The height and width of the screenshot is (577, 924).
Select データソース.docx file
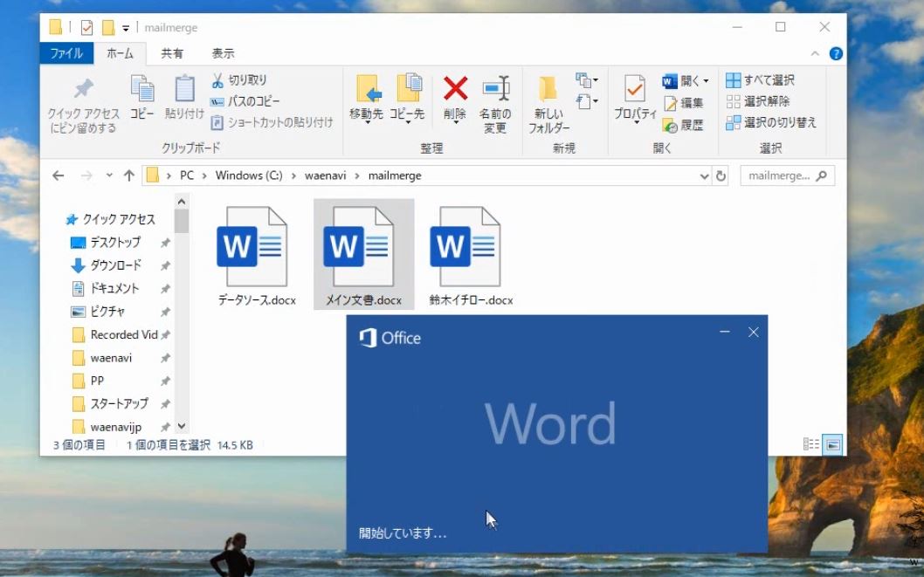coord(257,255)
